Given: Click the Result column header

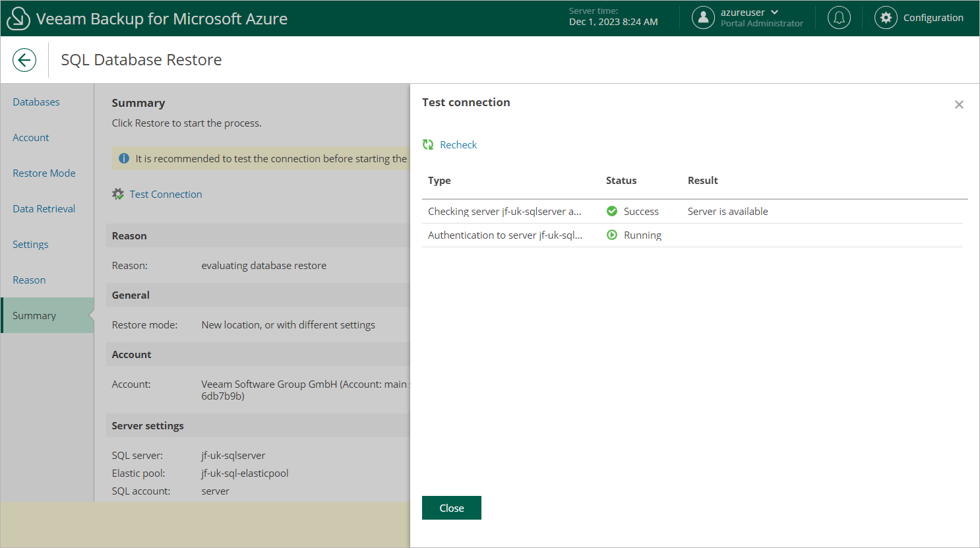Looking at the screenshot, I should tap(703, 181).
